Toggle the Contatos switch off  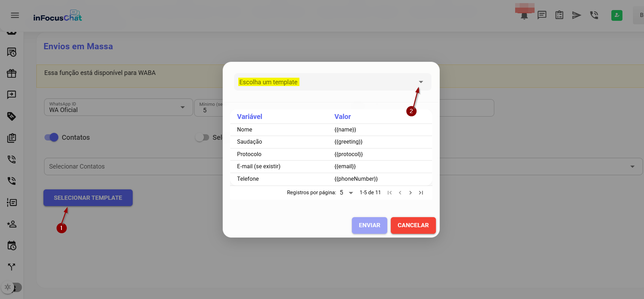(51, 137)
